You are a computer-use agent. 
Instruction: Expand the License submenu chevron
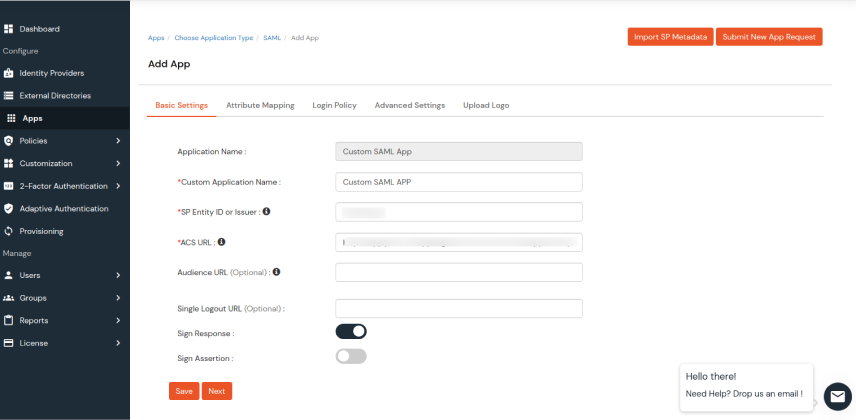pyautogui.click(x=118, y=343)
